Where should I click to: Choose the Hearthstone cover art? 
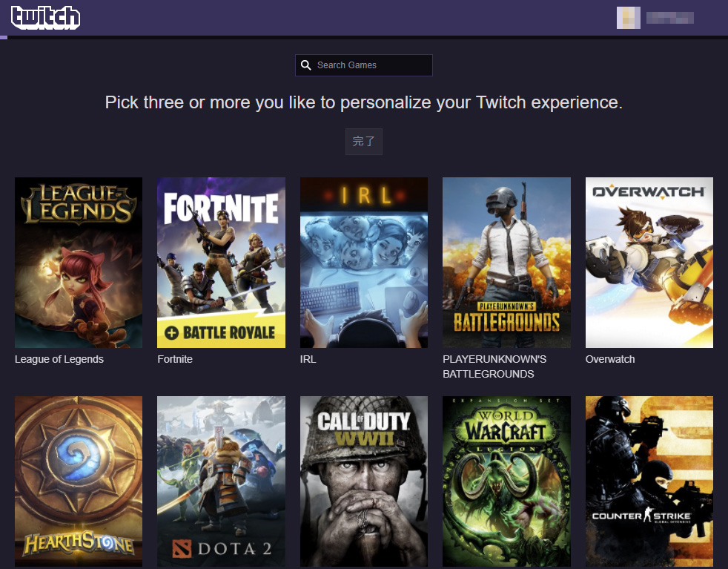[79, 481]
